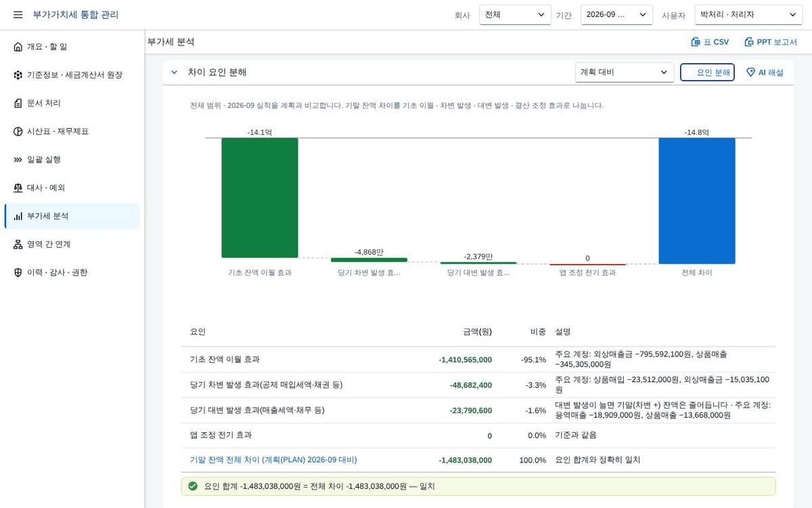Open 영역 간 연계 menu item

click(72, 245)
